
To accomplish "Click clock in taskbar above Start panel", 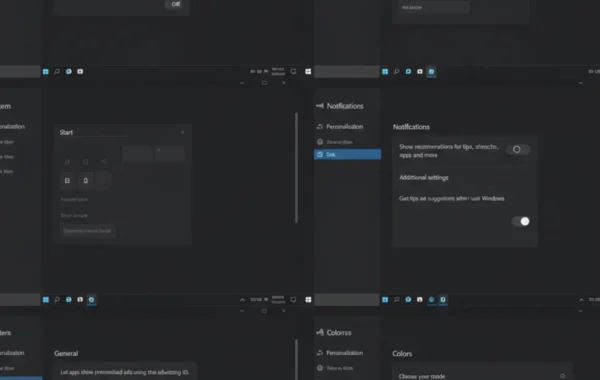I will coord(278,72).
